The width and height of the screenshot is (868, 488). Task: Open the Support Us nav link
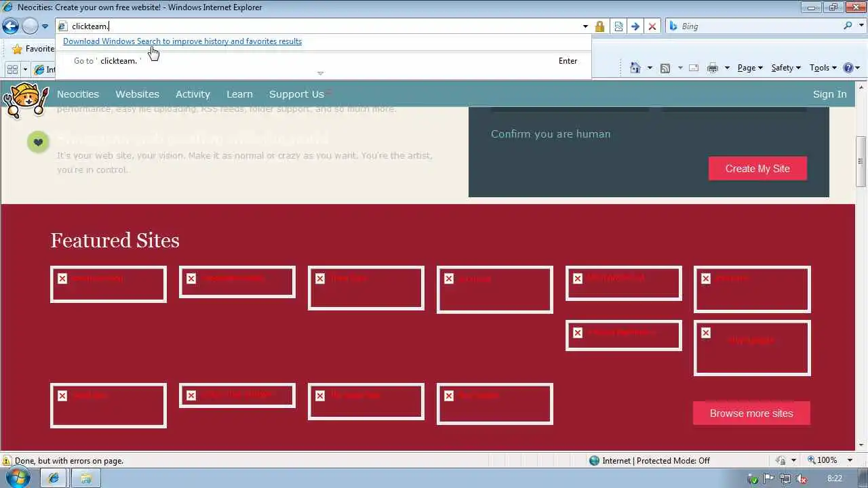tap(296, 94)
